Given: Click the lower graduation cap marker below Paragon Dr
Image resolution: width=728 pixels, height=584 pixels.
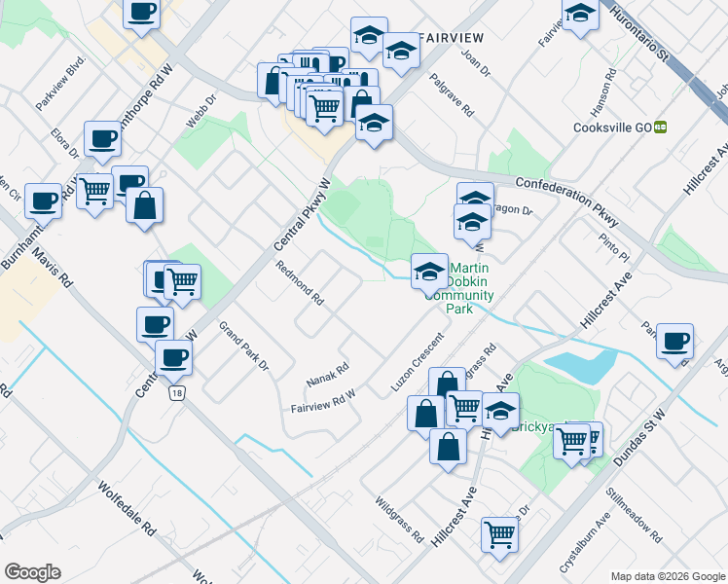Looking at the screenshot, I should tap(472, 224).
